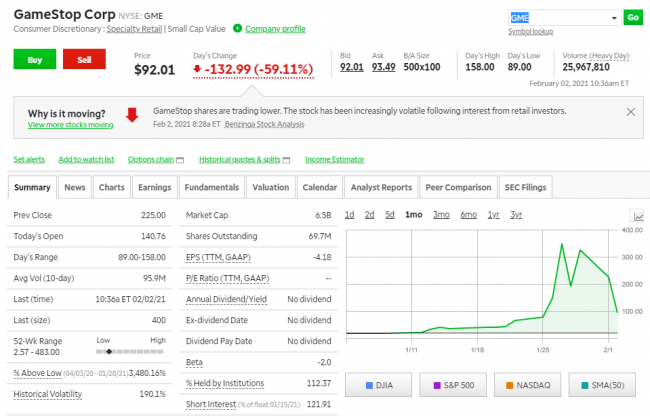Open the advanced chart icon above graph
Viewport: 650px width, 416px height.
[638, 216]
